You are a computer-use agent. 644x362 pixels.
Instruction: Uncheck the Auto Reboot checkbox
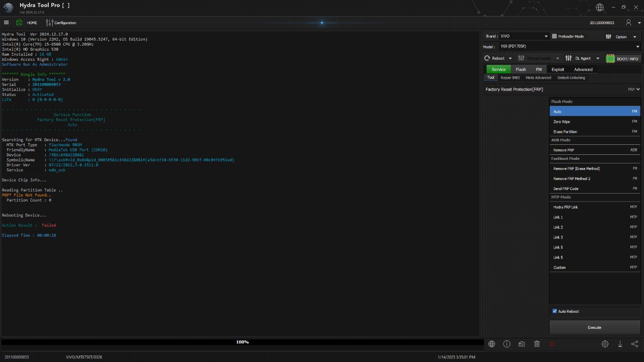pyautogui.click(x=555, y=311)
